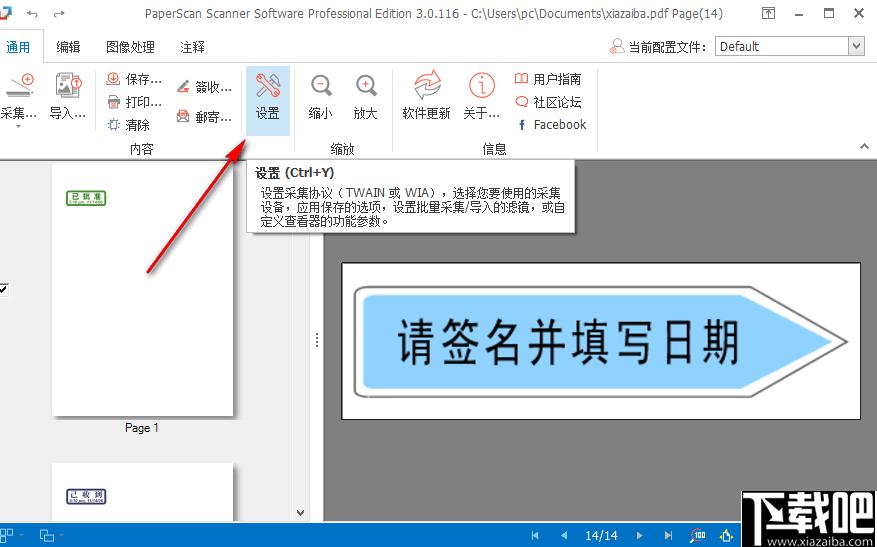Viewport: 877px width, 547px height.
Task: Expand the 采集 dropdown arrow
Action: (x=18, y=127)
